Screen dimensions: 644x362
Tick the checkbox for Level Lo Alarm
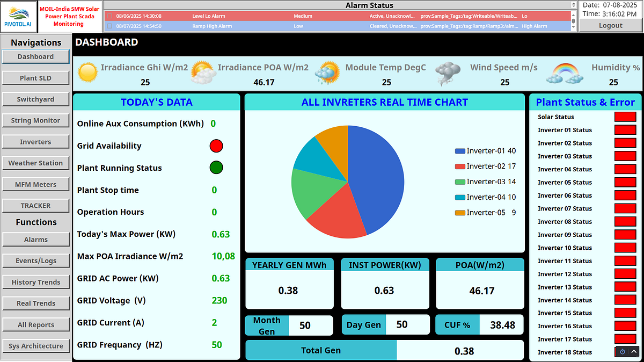109,16
